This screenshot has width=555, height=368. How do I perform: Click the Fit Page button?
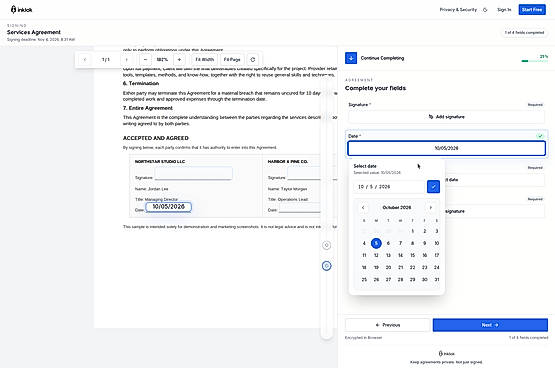232,59
